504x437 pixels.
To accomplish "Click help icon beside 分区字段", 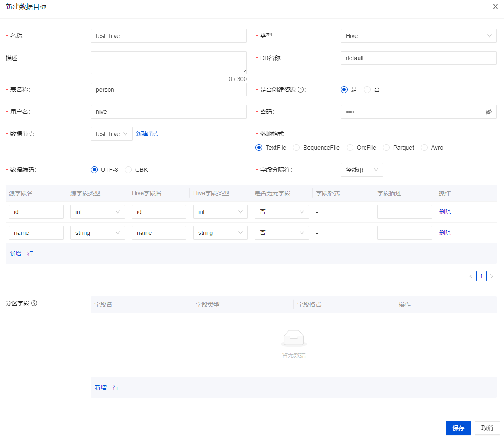I will (34, 303).
